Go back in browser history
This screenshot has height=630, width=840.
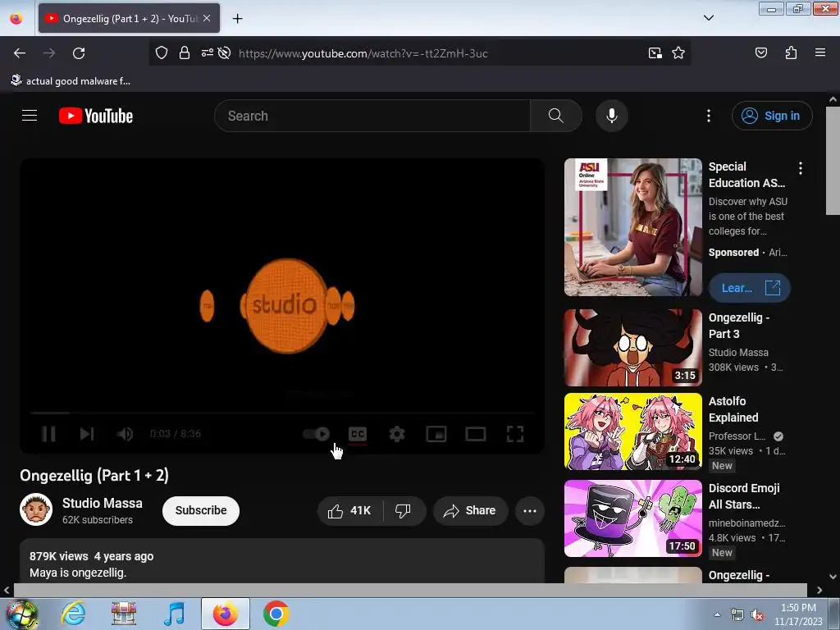(20, 53)
